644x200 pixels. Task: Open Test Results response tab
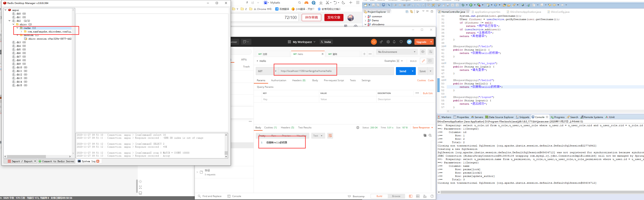point(305,128)
